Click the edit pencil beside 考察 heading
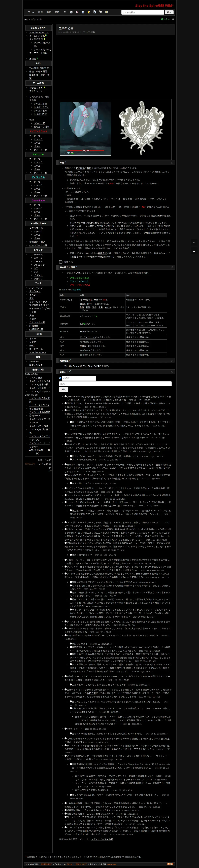The width and height of the screenshot is (199, 868). [65, 162]
